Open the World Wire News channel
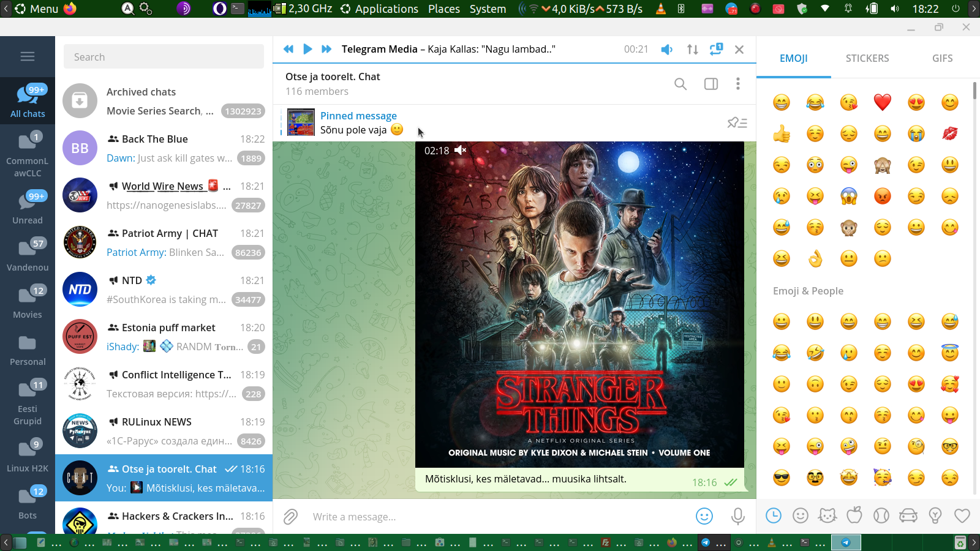 [x=164, y=195]
